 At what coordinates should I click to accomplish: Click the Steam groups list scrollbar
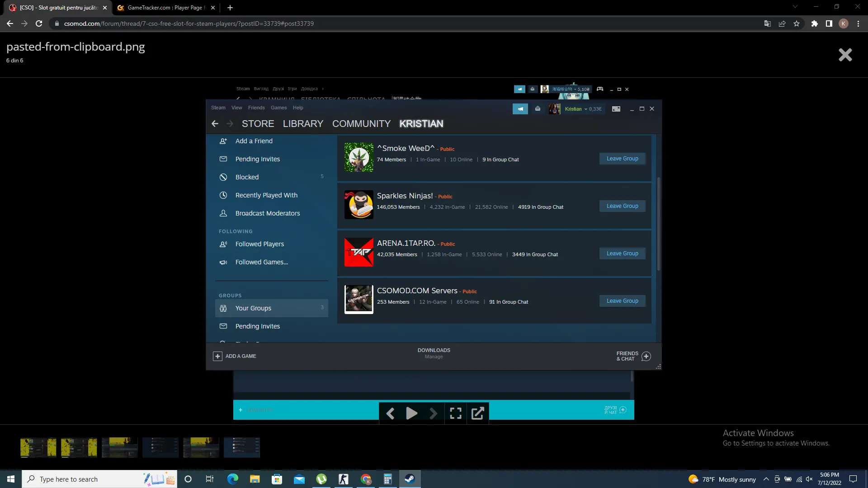pos(659,224)
